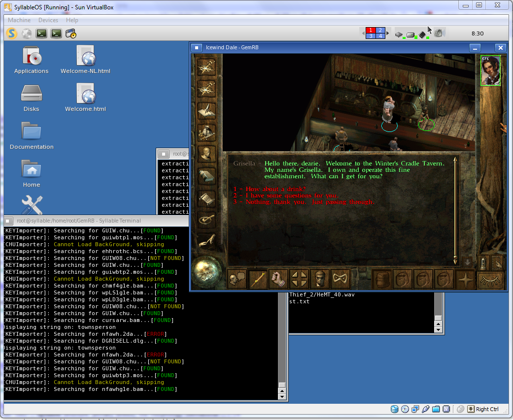
Task: Switch to virtual desktop 3
Action: click(371, 36)
